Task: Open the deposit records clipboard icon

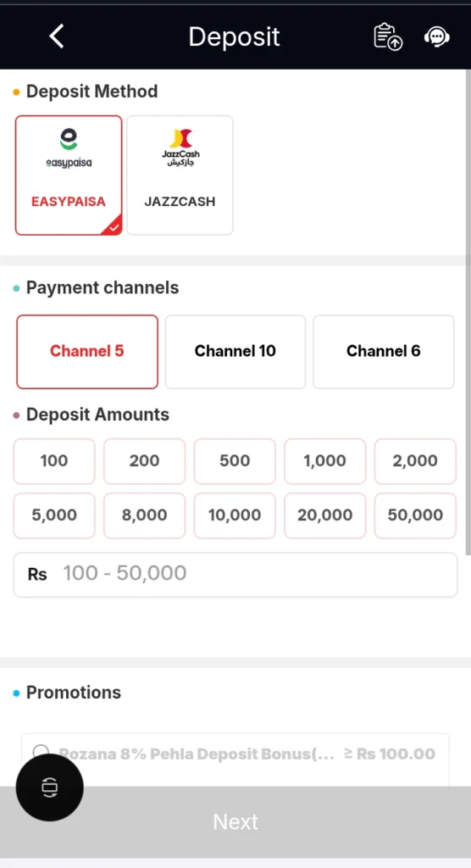Action: tap(388, 36)
